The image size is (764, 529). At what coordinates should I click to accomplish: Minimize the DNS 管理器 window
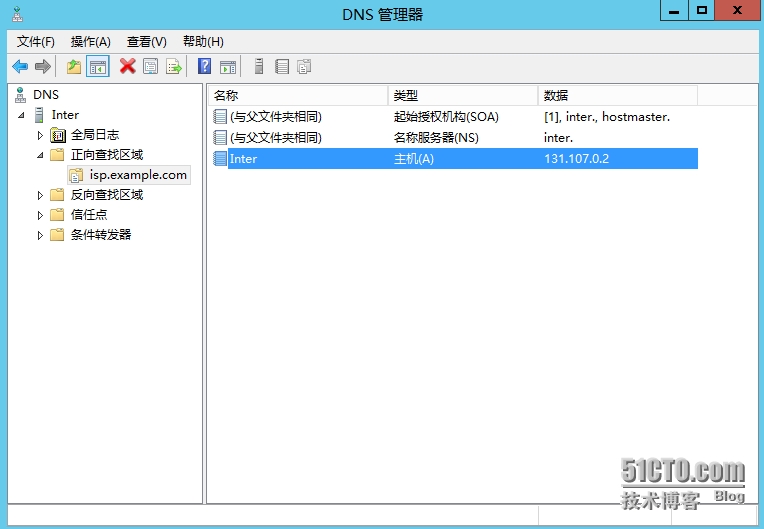tap(674, 10)
